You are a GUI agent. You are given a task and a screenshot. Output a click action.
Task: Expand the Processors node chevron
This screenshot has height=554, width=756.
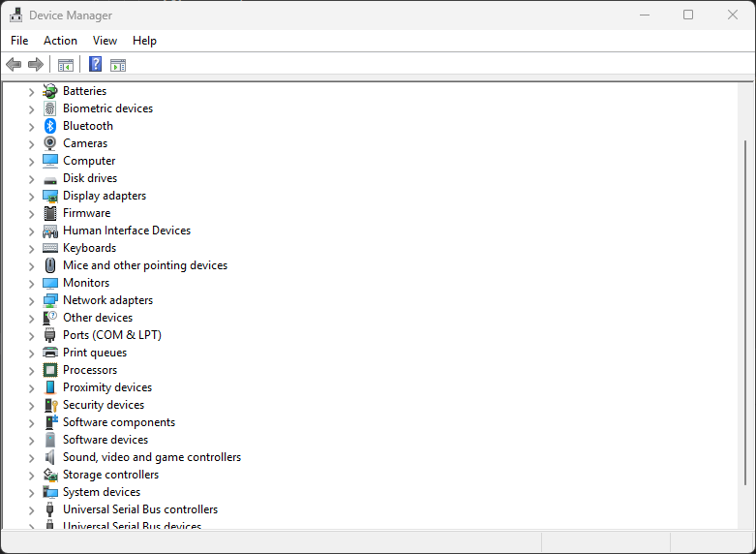tap(31, 371)
